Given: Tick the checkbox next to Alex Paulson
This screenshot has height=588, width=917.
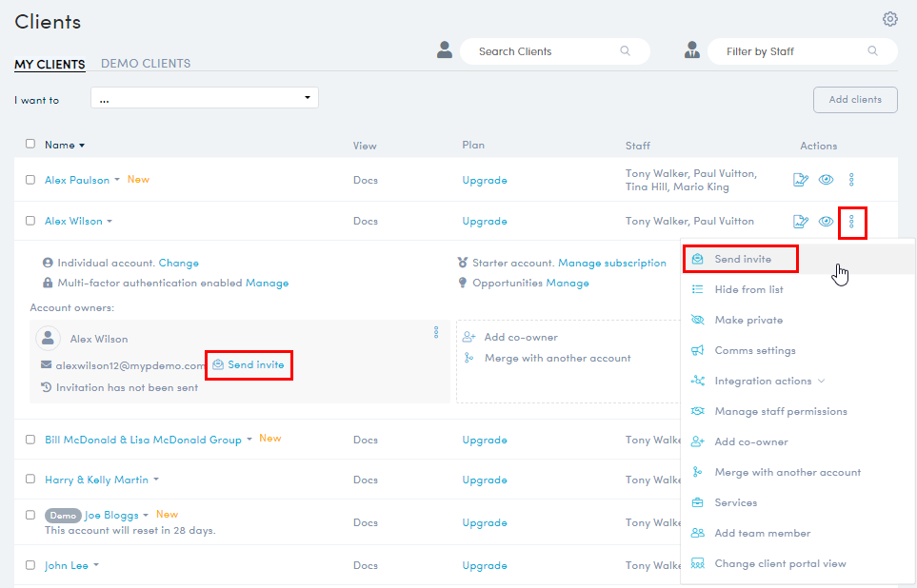Looking at the screenshot, I should click(x=30, y=180).
